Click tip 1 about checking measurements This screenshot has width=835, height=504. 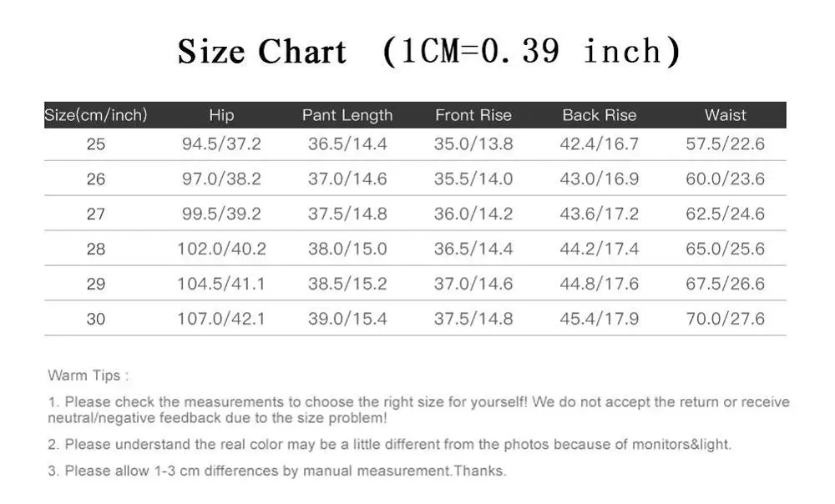pyautogui.click(x=417, y=410)
